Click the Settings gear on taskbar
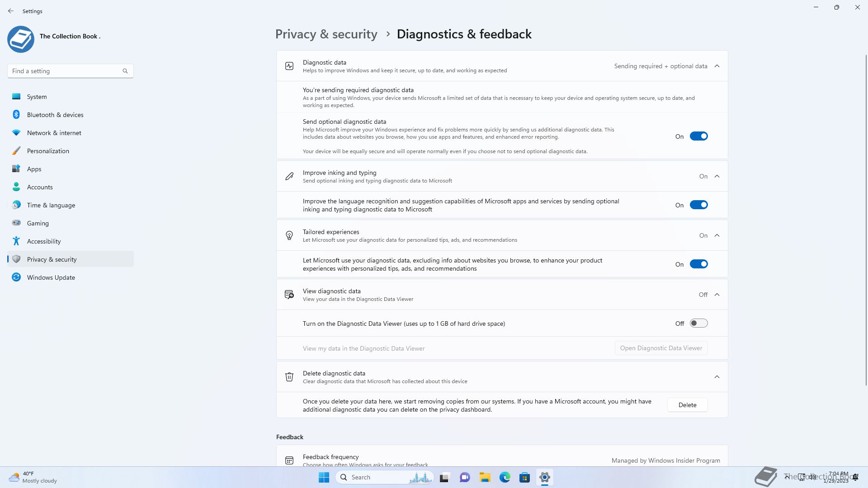The height and width of the screenshot is (488, 868). [x=545, y=478]
